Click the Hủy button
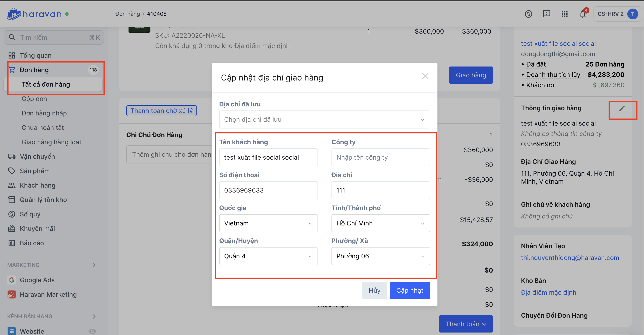Image resolution: width=644 pixels, height=335 pixels. [374, 290]
